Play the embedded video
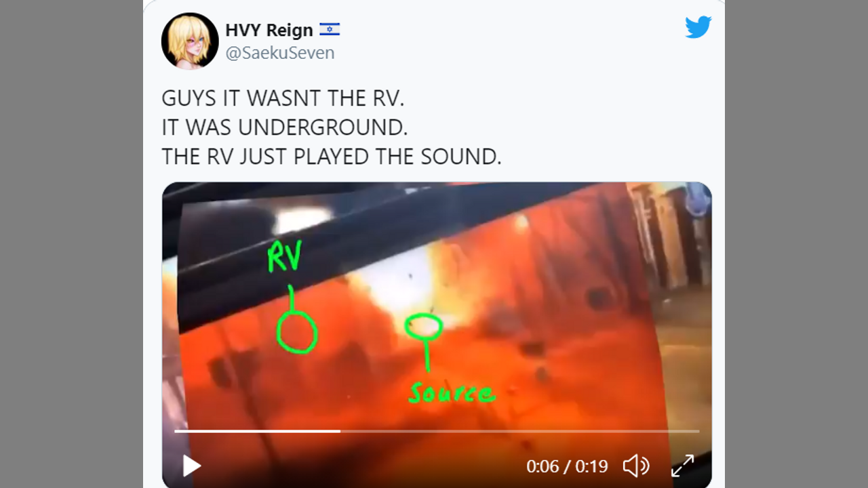 coord(192,466)
